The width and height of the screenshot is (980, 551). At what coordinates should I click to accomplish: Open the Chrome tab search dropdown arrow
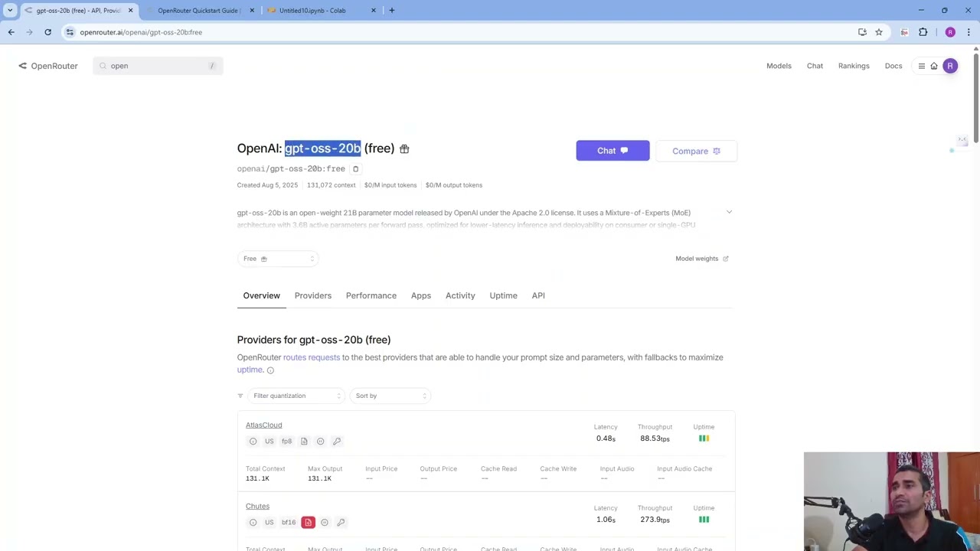[x=10, y=11]
